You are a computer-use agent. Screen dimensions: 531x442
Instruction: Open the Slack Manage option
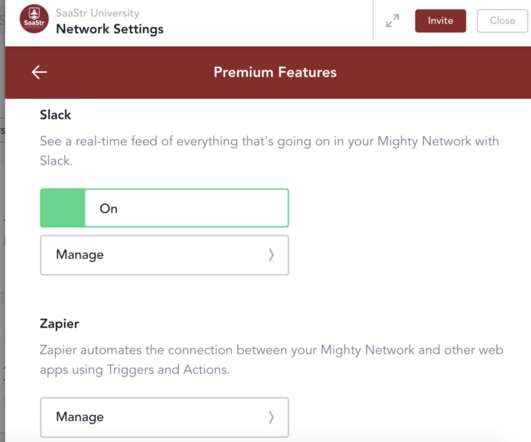pyautogui.click(x=164, y=255)
